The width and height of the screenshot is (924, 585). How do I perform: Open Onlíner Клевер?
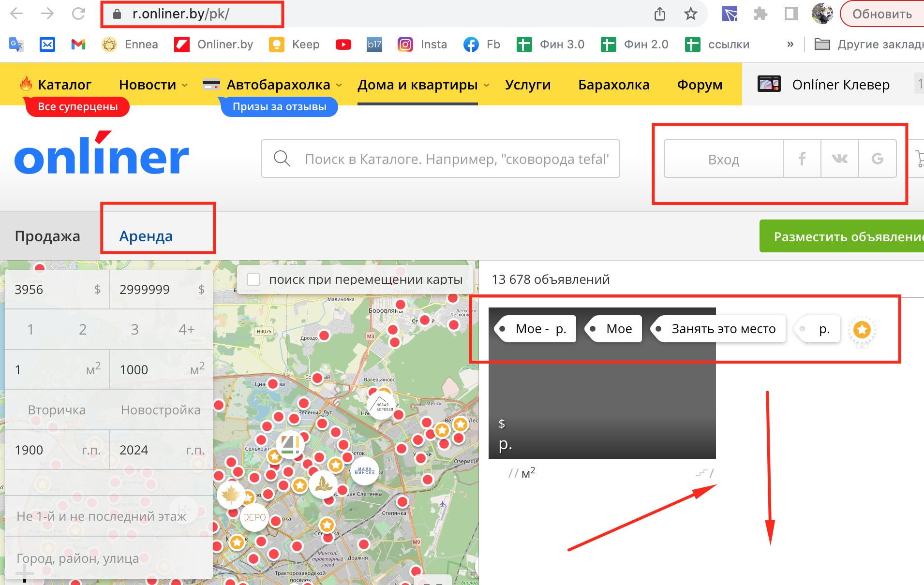click(824, 85)
